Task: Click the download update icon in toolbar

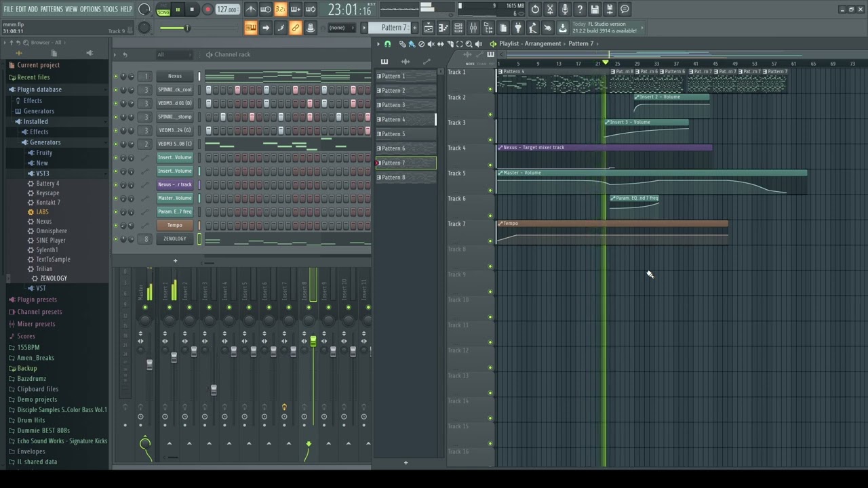Action: tap(563, 28)
